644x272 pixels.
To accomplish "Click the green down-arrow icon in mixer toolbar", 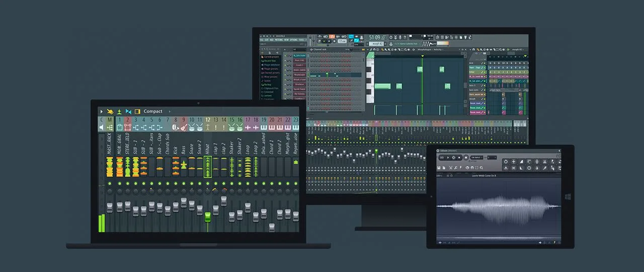I will point(119,111).
